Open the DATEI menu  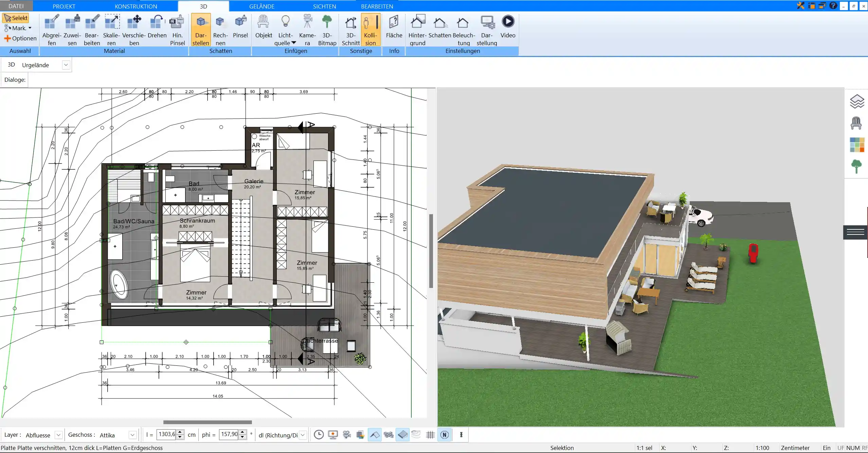click(16, 6)
